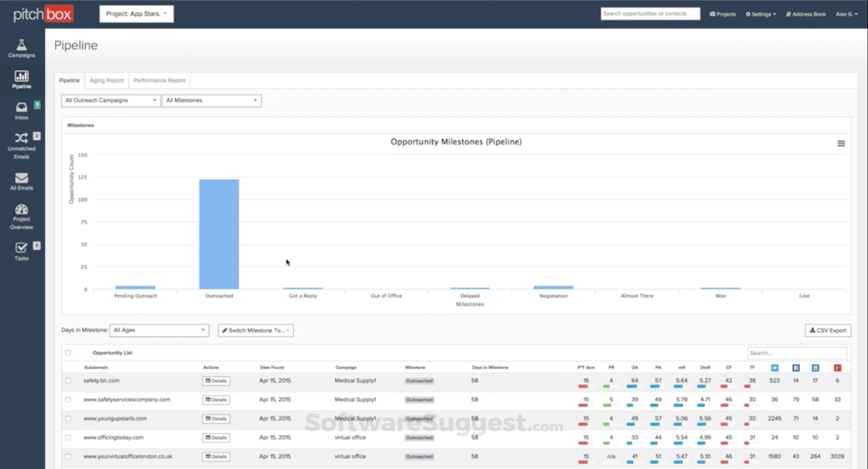
Task: Tick the www.officingtoday.com row checkbox
Action: 68,438
